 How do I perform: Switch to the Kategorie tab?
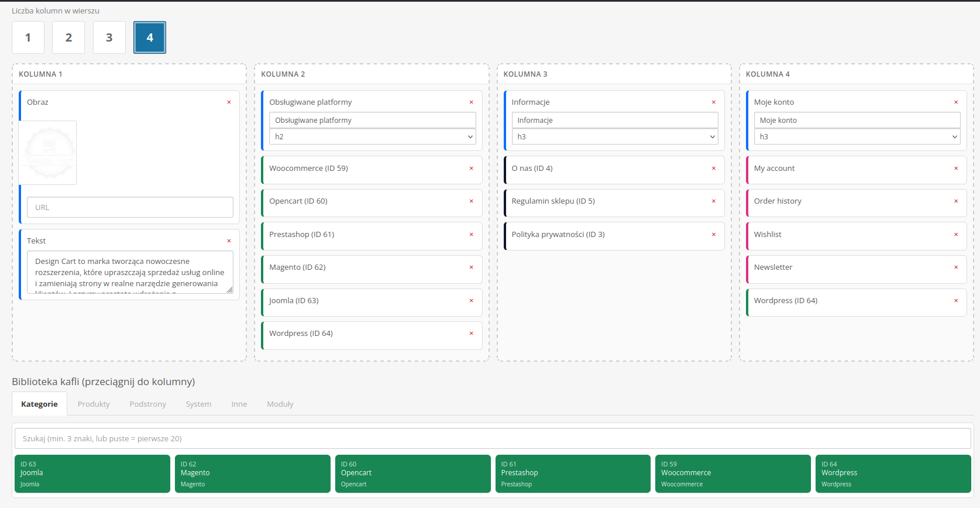39,404
